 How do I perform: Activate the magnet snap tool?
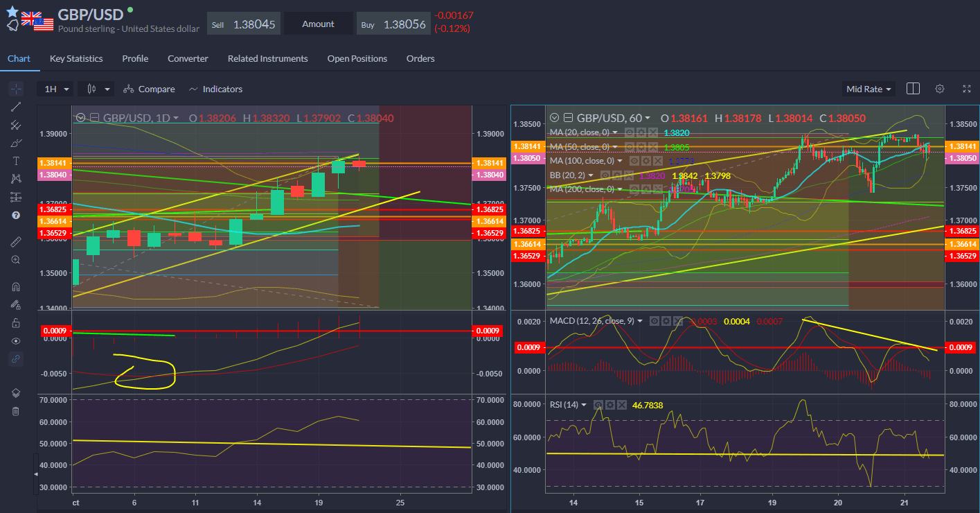point(15,286)
